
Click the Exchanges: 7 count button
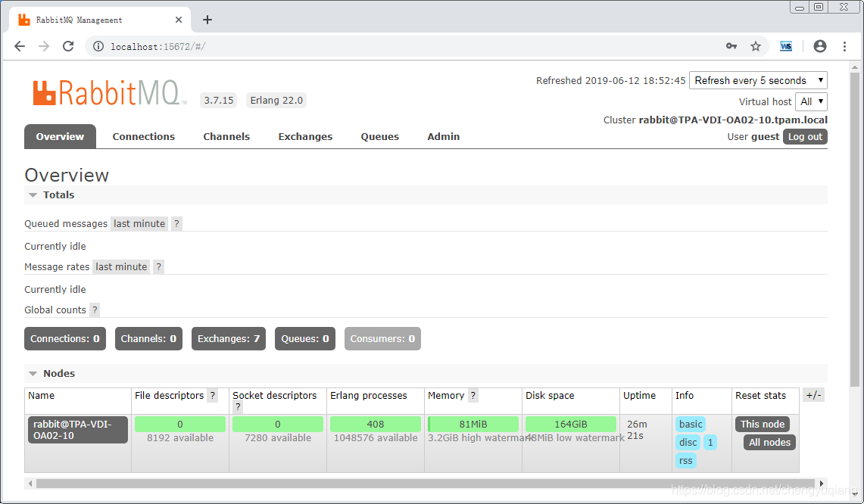tap(229, 339)
